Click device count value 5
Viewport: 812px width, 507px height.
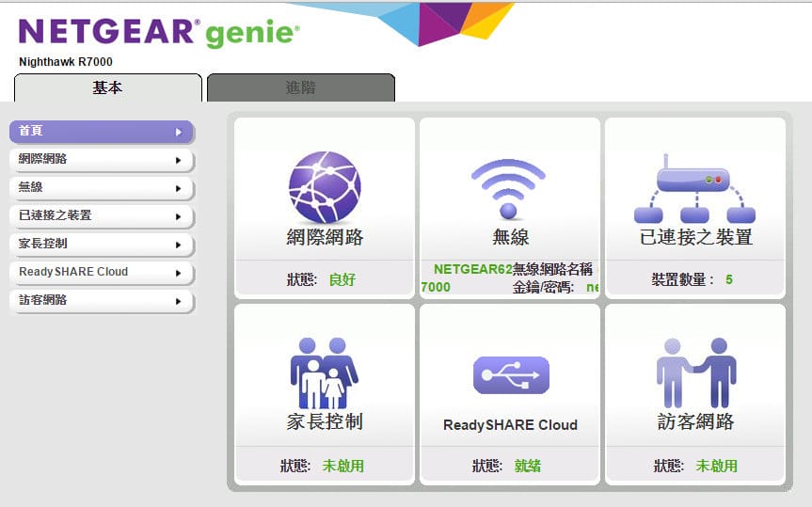(x=728, y=279)
